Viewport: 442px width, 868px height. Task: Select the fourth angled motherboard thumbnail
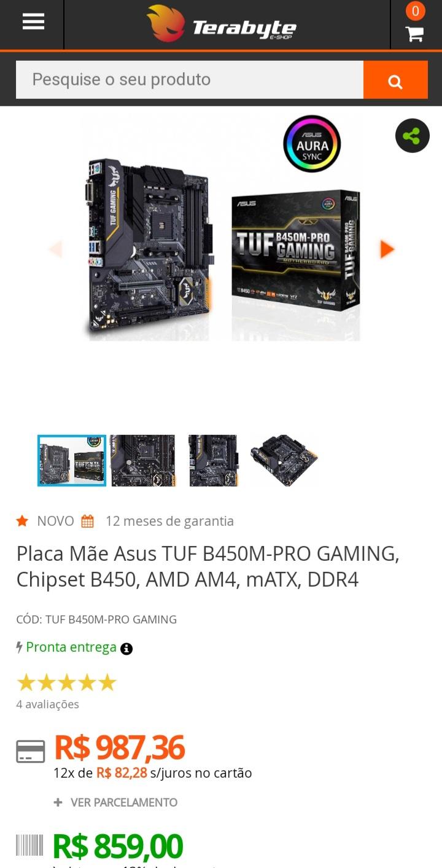tap(284, 461)
